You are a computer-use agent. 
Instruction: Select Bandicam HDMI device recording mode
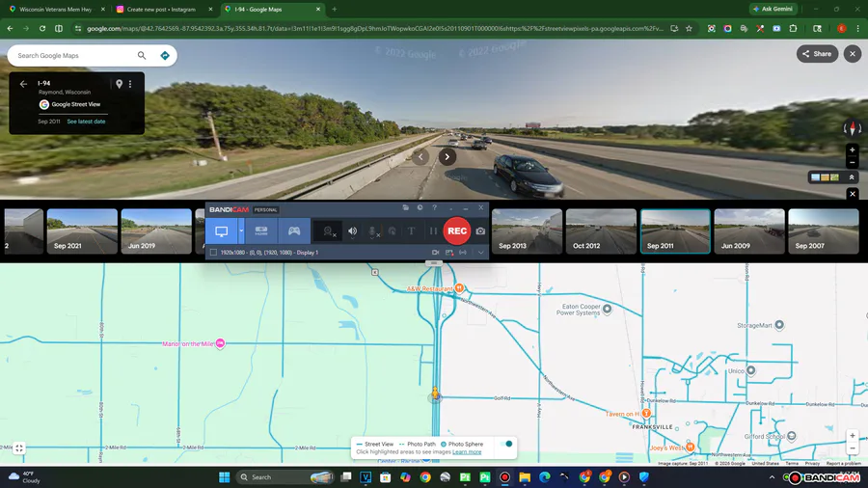261,231
